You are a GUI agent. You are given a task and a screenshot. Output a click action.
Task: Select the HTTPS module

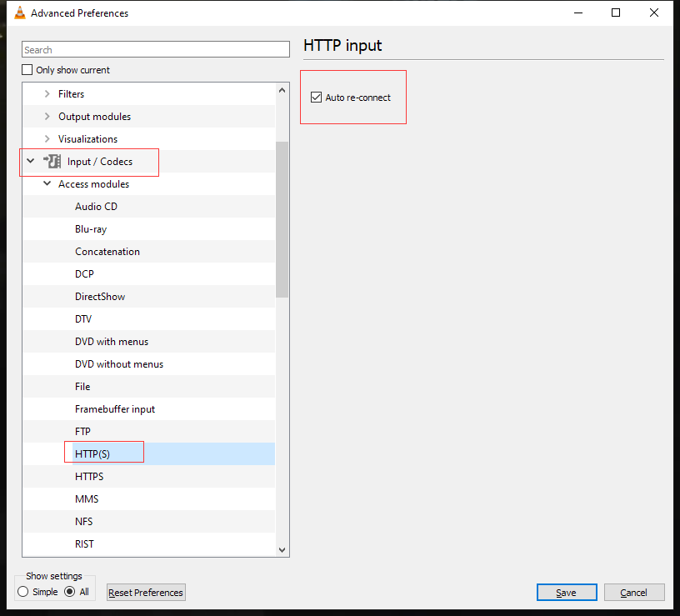tap(89, 477)
